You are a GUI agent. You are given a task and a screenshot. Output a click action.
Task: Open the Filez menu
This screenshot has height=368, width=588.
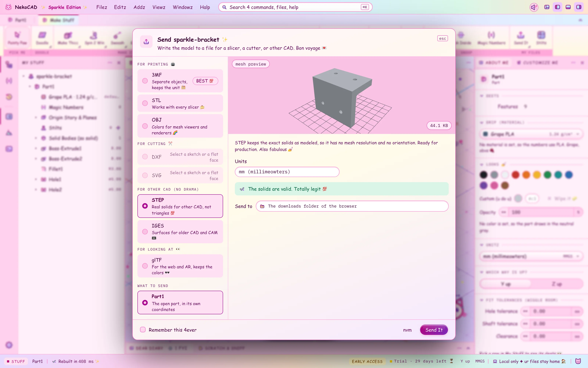102,7
